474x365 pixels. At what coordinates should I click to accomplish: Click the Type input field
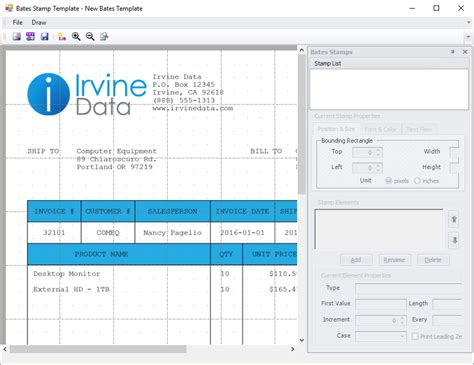(408, 288)
